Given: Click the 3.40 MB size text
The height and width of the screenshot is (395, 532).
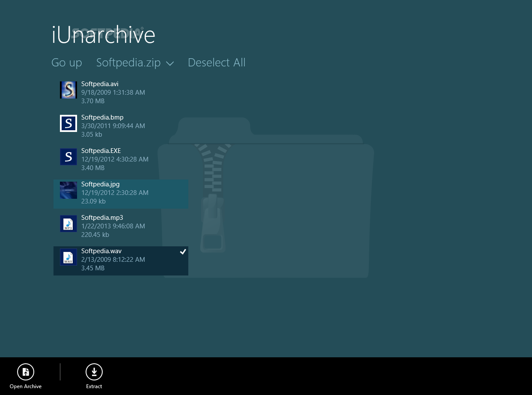Looking at the screenshot, I should coord(93,168).
